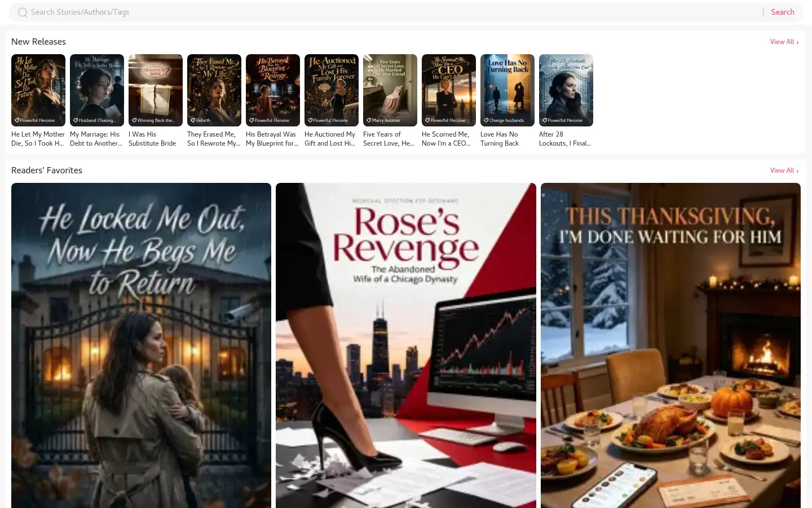Click the New Releases heading

point(38,42)
